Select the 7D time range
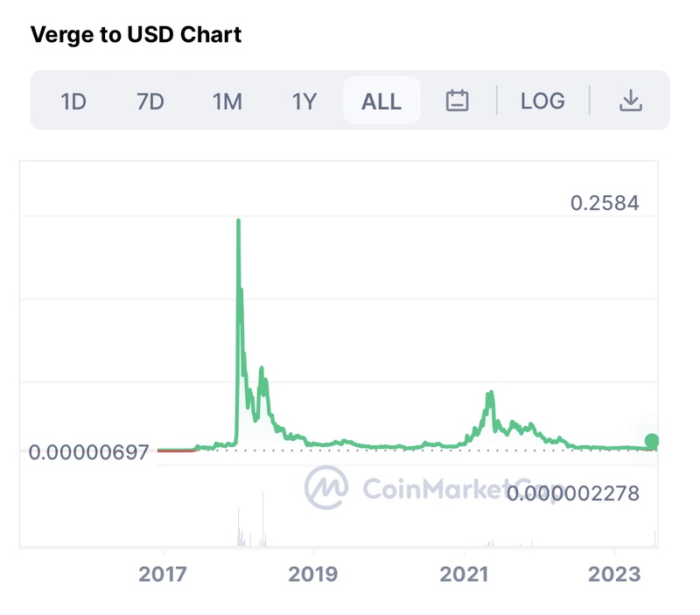The image size is (700, 615). click(150, 101)
